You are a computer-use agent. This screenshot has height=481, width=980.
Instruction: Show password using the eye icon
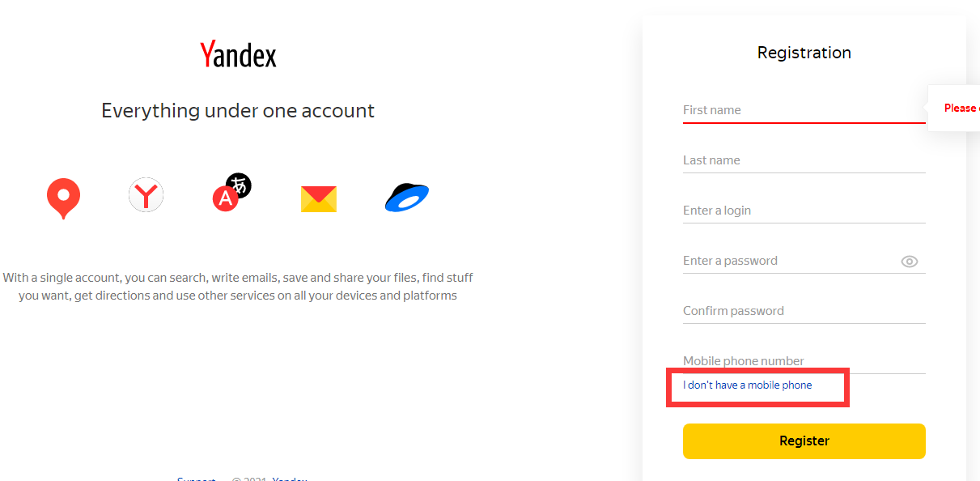coord(909,262)
